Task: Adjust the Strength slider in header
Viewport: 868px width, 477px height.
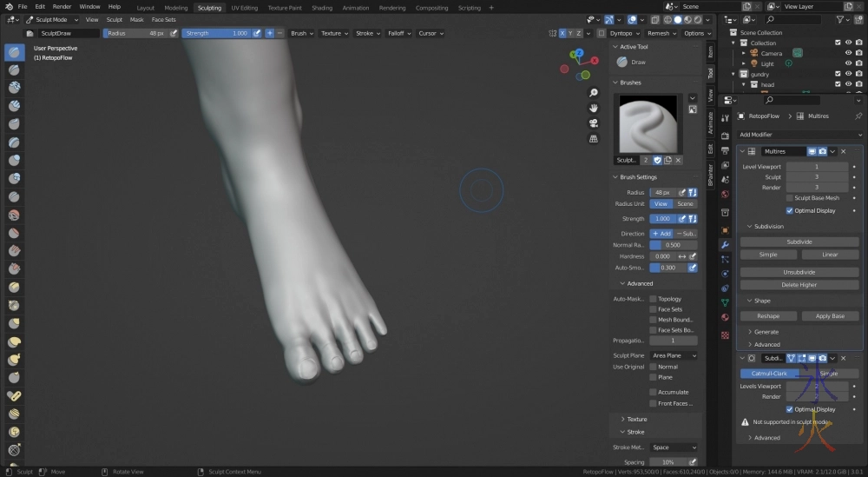Action: 215,33
